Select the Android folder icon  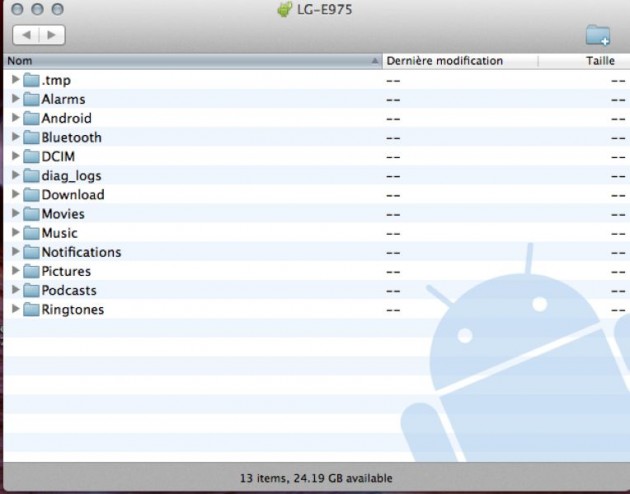click(31, 118)
